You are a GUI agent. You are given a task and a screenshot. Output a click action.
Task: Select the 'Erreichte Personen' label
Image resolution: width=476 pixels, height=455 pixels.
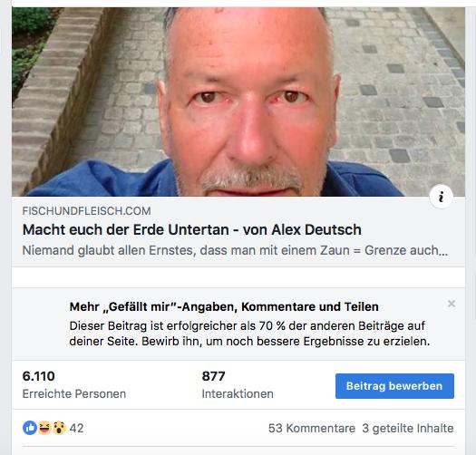(74, 393)
